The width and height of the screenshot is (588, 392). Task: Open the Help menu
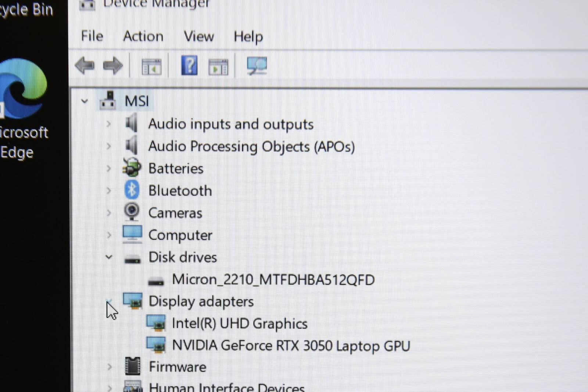click(248, 36)
